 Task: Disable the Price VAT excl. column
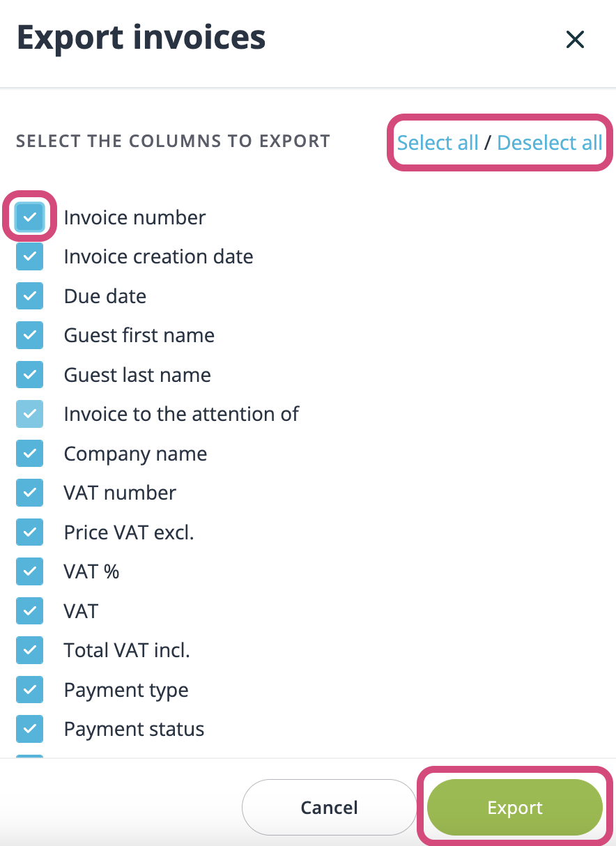[x=29, y=532]
